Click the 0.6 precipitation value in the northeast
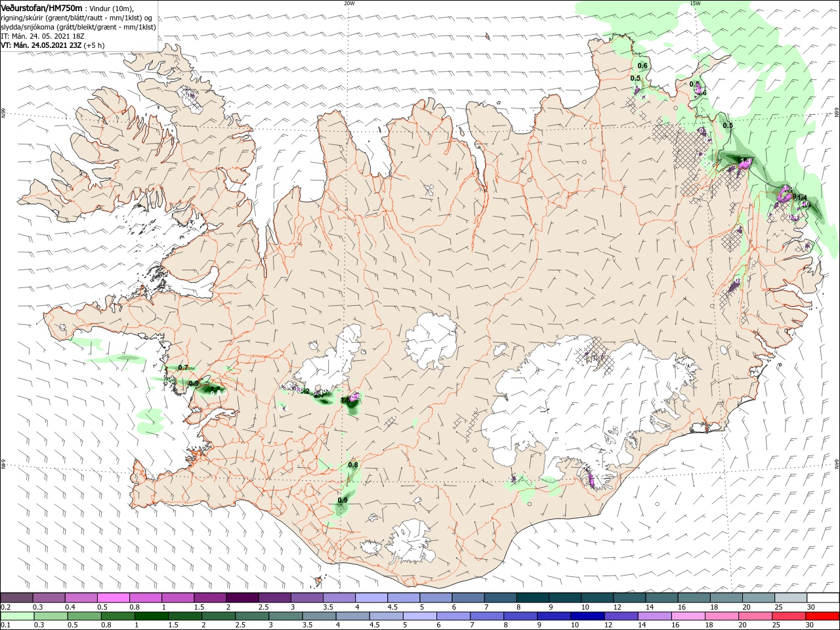Image resolution: width=840 pixels, height=630 pixels. [x=642, y=66]
